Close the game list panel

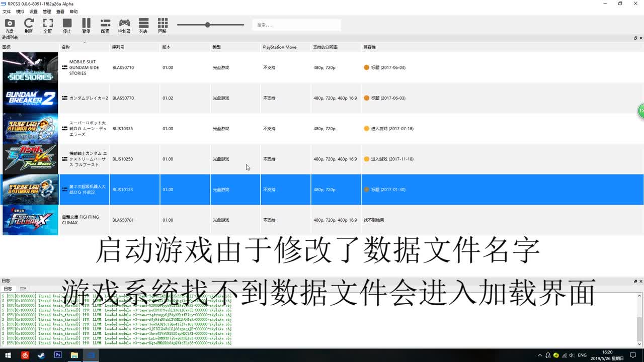tap(641, 38)
